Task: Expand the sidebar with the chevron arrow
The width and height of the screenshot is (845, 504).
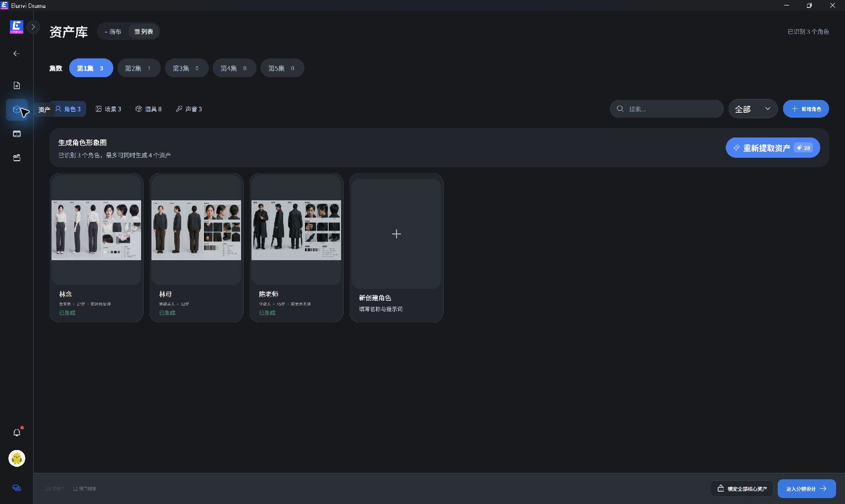Action: 33,27
